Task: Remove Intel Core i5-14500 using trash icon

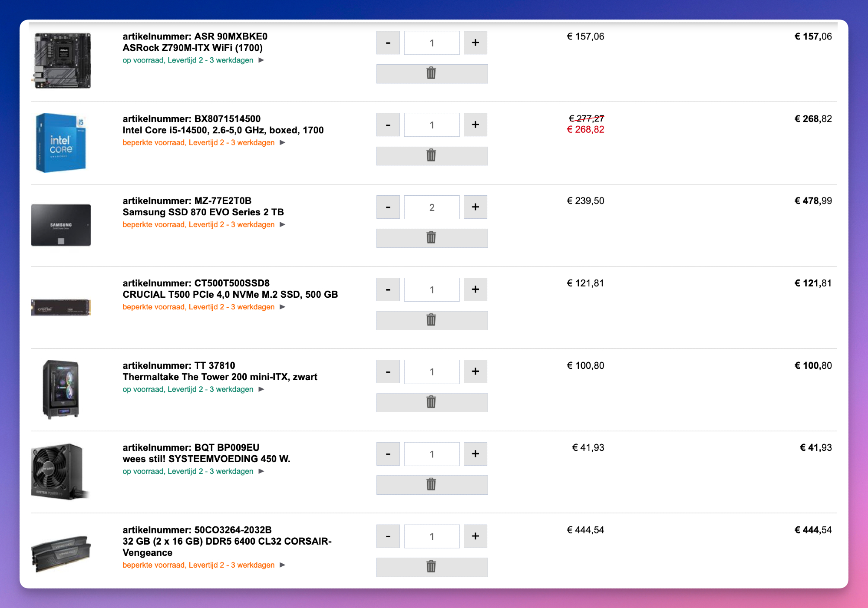Action: click(x=432, y=155)
